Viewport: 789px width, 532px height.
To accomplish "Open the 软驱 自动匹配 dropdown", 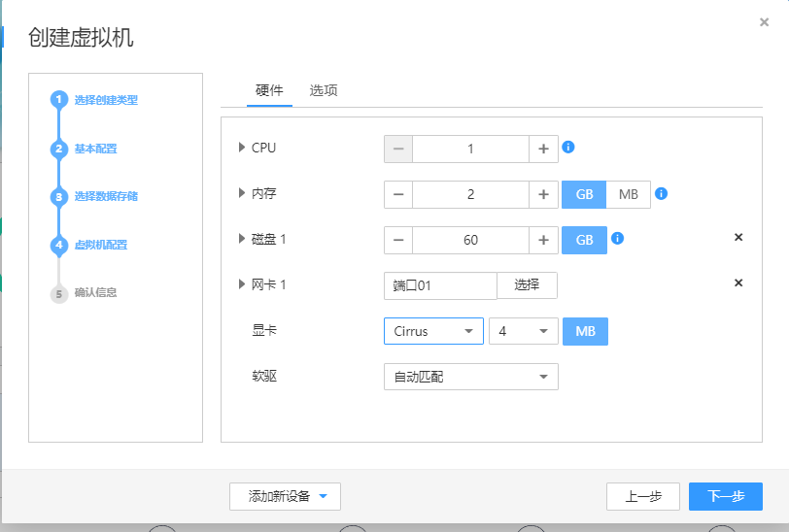I will point(471,377).
